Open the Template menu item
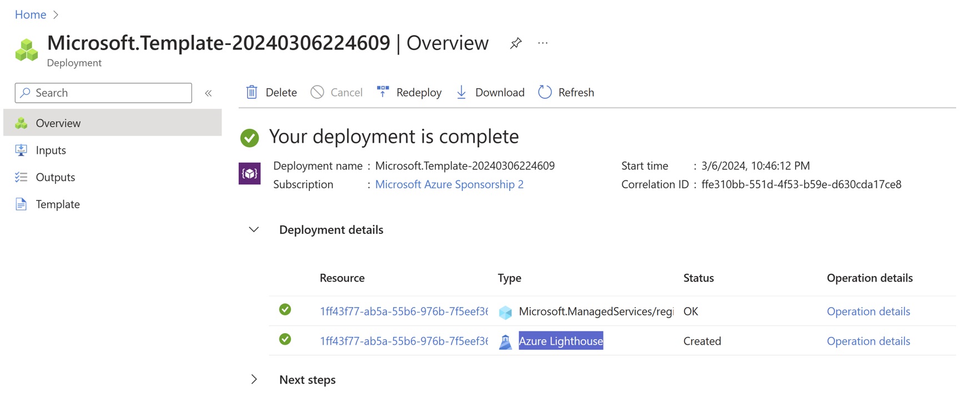980x417 pixels. click(x=113, y=204)
